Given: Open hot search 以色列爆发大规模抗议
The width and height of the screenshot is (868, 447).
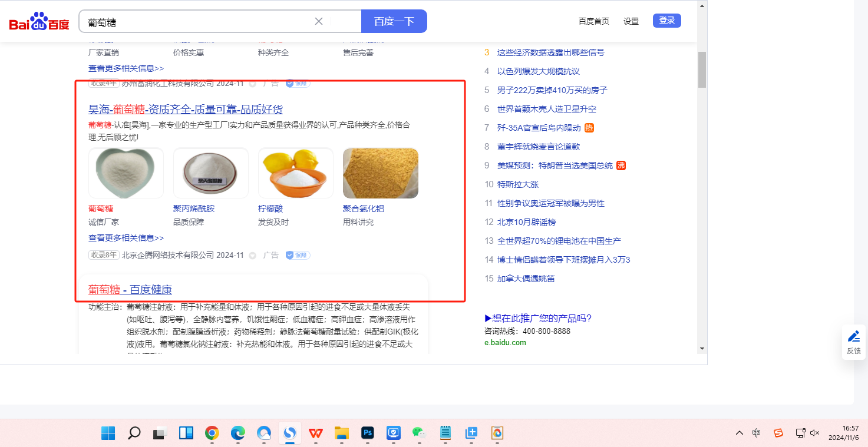Looking at the screenshot, I should point(539,71).
